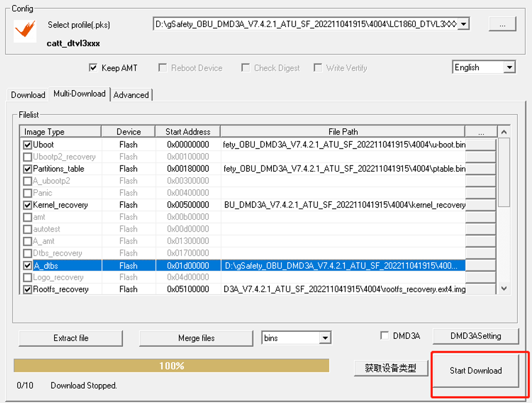Expand the bins dropdown

(x=325, y=338)
